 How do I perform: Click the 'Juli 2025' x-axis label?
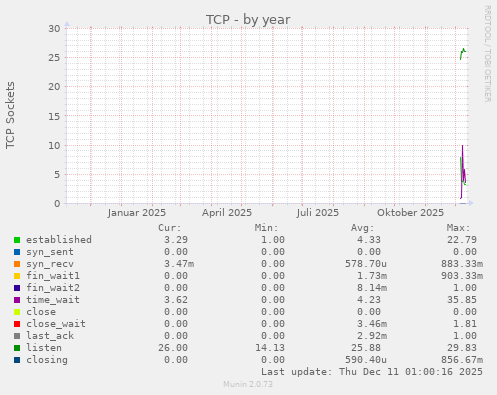[x=318, y=213]
